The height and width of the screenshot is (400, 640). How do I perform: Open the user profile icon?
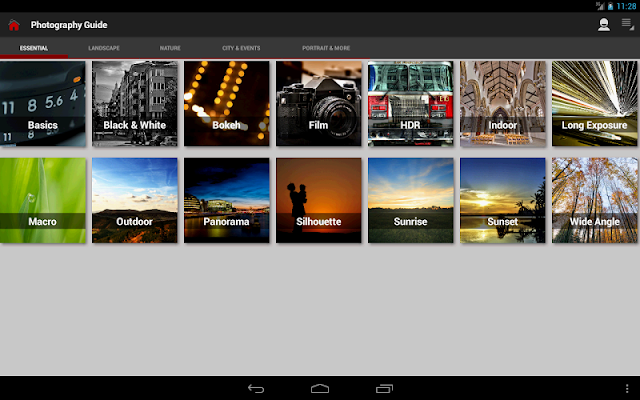coord(604,24)
